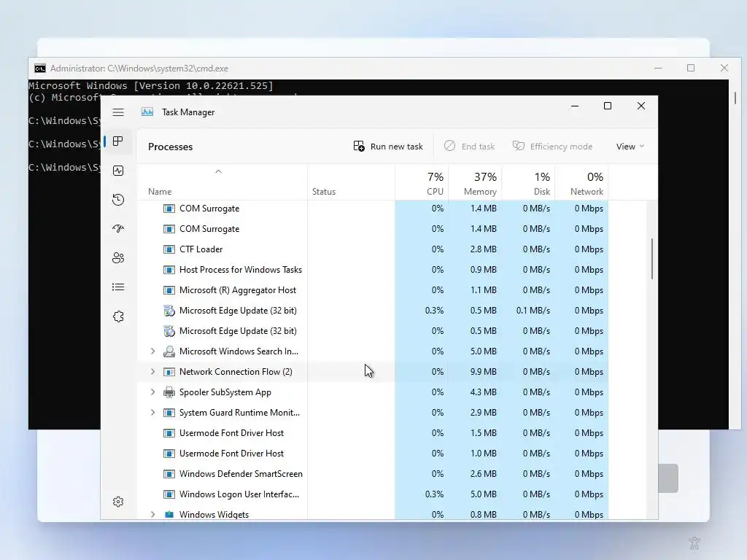Maximize the cmd.exe window
The width and height of the screenshot is (747, 560).
point(691,68)
